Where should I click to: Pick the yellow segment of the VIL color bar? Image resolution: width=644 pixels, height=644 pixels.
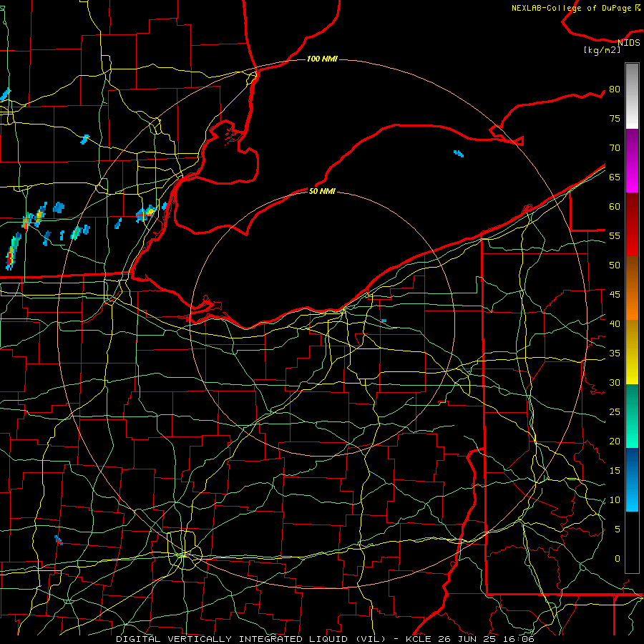click(632, 352)
